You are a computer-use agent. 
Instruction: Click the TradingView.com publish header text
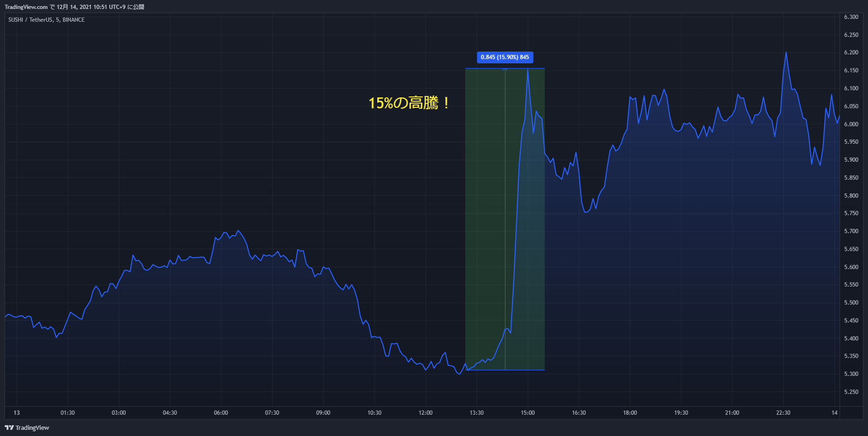pyautogui.click(x=74, y=7)
